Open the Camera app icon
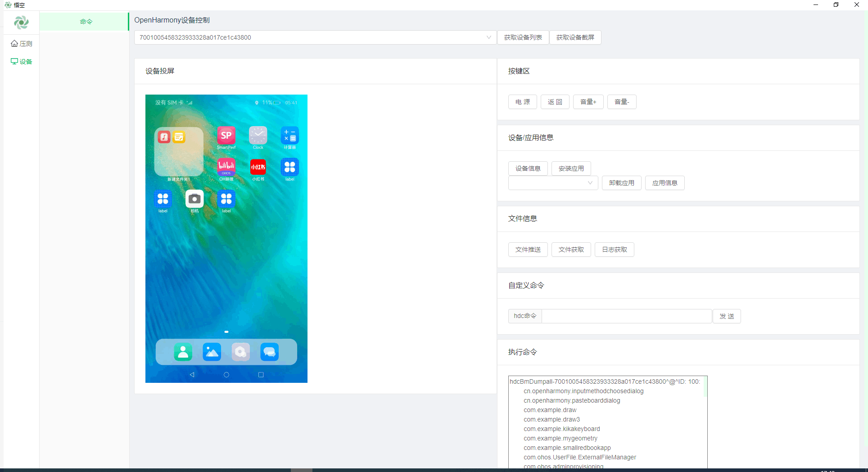The width and height of the screenshot is (868, 472). (194, 199)
